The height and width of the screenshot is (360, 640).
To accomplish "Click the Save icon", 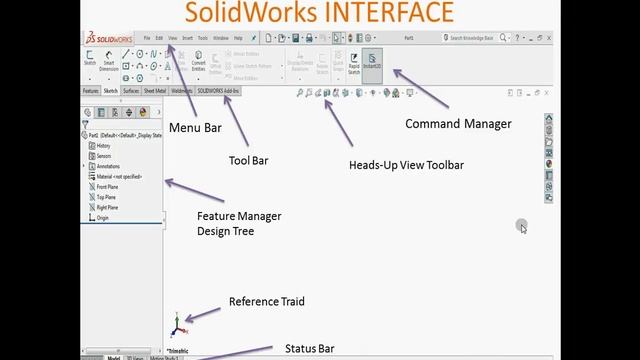I will pos(296,38).
